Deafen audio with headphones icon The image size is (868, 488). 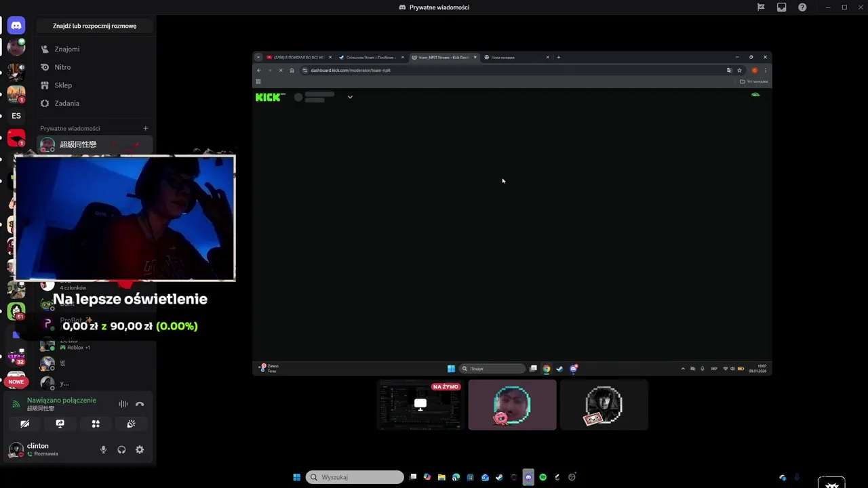(121, 449)
